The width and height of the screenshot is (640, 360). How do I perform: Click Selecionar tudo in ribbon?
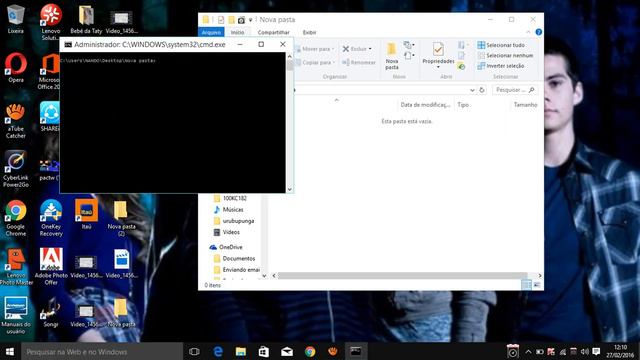coord(501,45)
